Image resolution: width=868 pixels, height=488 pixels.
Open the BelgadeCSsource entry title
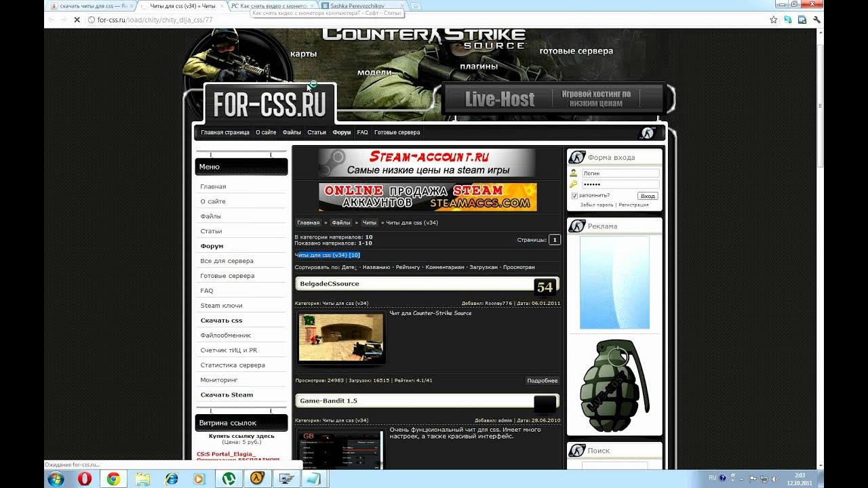(330, 284)
